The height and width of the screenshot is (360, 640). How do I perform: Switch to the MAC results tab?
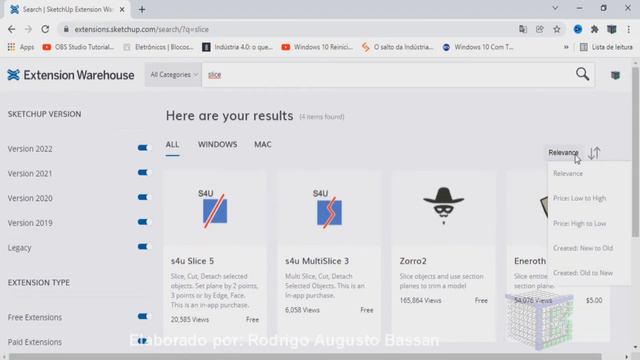click(263, 145)
